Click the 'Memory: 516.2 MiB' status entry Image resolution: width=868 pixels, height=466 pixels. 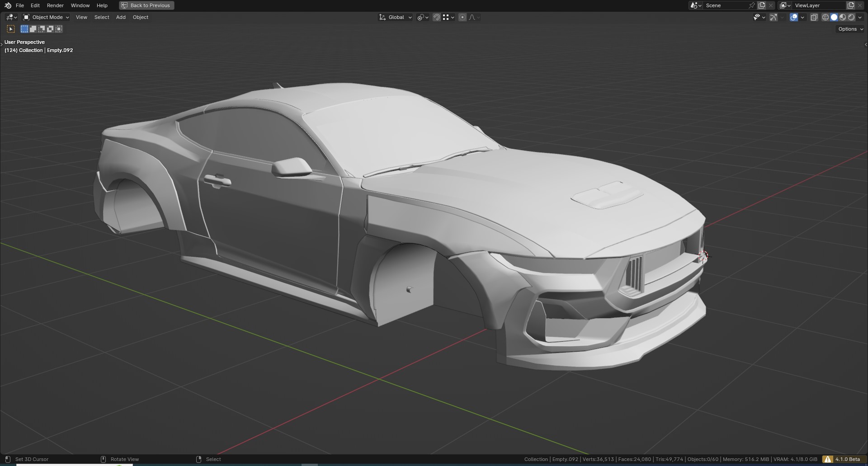coord(746,459)
